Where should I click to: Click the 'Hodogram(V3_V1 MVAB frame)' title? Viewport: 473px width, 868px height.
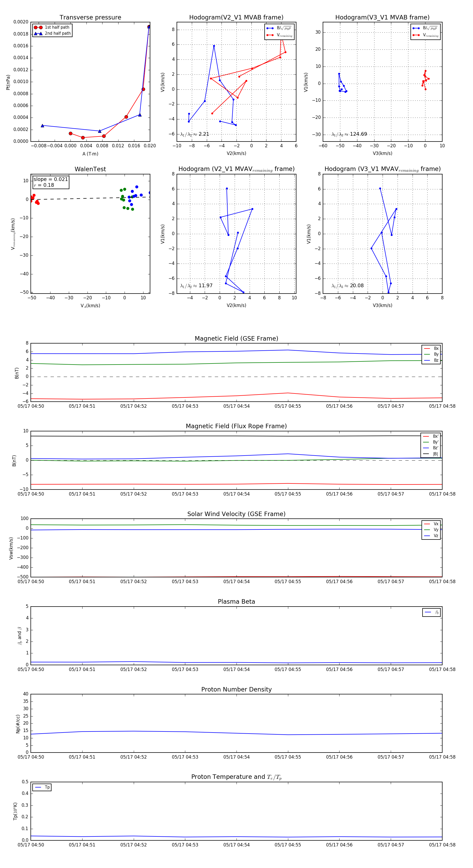(382, 18)
